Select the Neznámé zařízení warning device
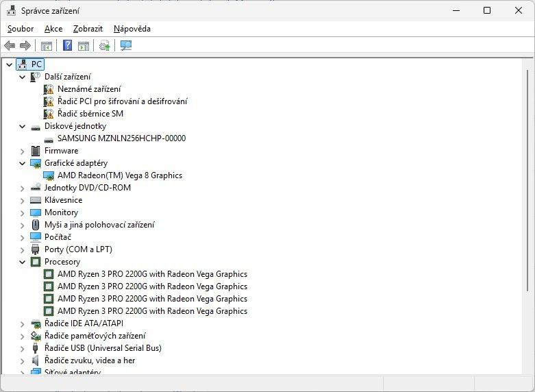 89,89
